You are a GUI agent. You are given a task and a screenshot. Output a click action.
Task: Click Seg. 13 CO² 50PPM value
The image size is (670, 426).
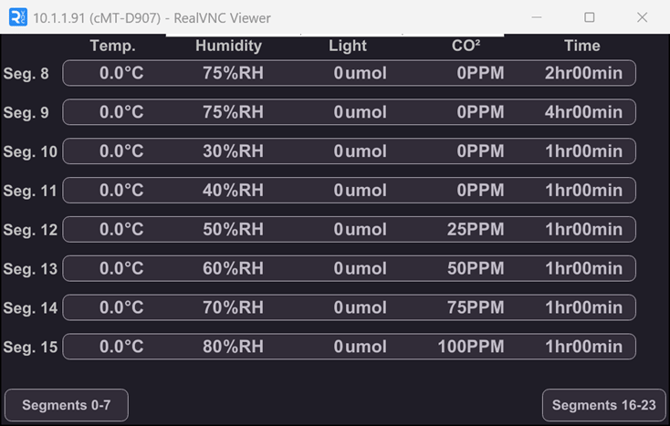[x=475, y=269]
